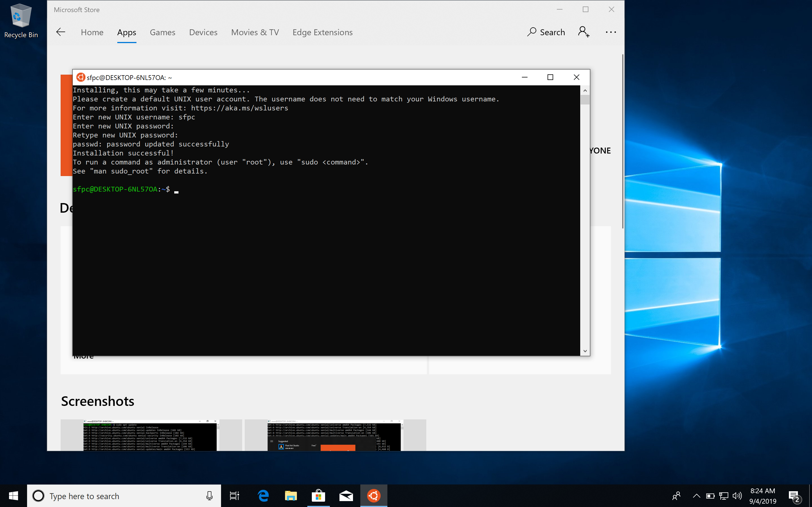Click the Ubuntu icon in terminal title bar
Image resolution: width=812 pixels, height=507 pixels.
click(x=81, y=77)
